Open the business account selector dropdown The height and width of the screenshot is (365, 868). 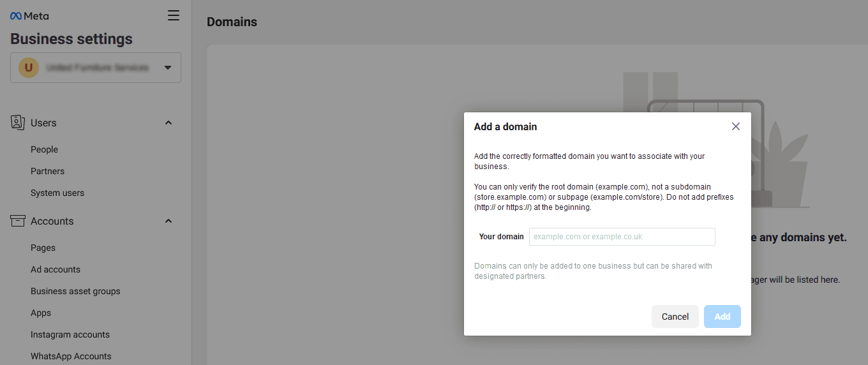point(167,68)
